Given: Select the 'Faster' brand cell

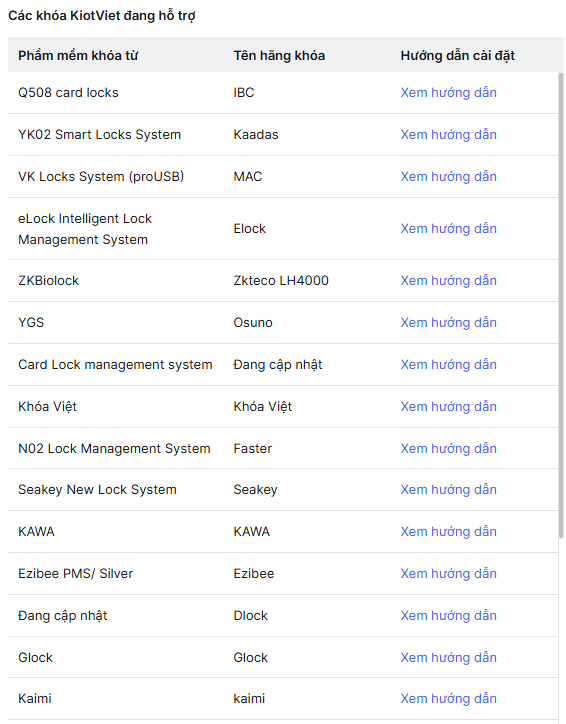Looking at the screenshot, I should 253,449.
